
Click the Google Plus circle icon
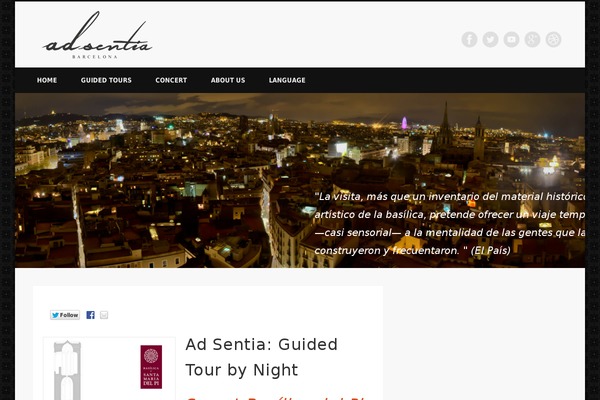coord(532,39)
